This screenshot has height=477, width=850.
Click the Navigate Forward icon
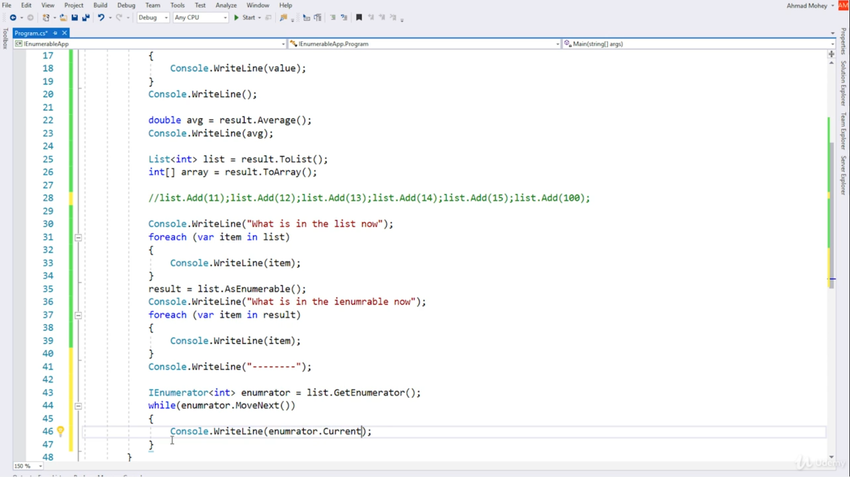pyautogui.click(x=30, y=17)
